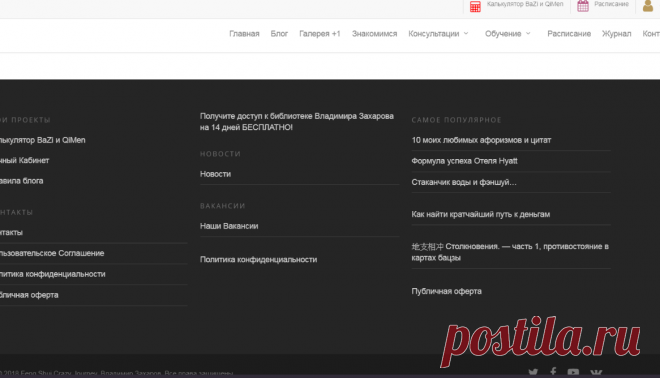Image resolution: width=660 pixels, height=378 pixels.
Task: Open the Столкновения часть 1 article link
Action: [x=510, y=252]
